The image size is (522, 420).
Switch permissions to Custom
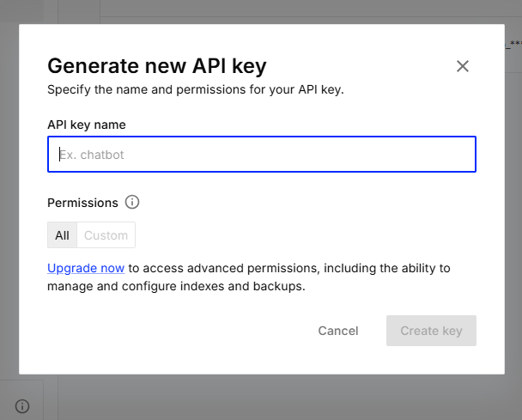click(x=106, y=235)
